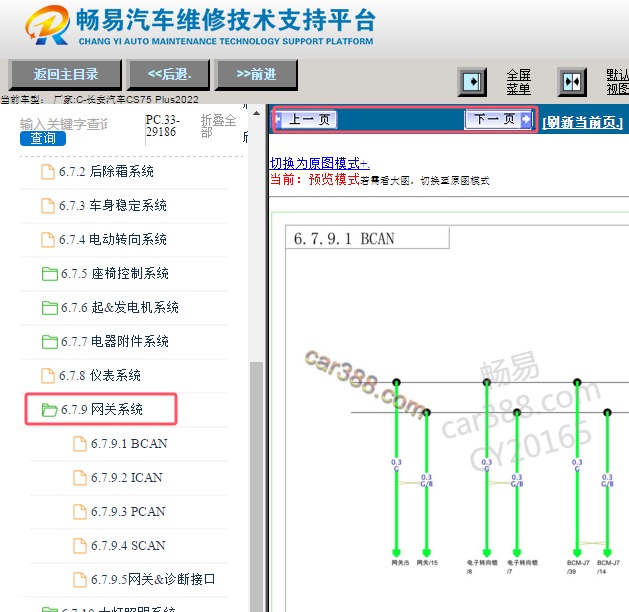The height and width of the screenshot is (612, 629).
Task: Open the 6.7.9.1 BCAN diagram
Action: click(129, 444)
